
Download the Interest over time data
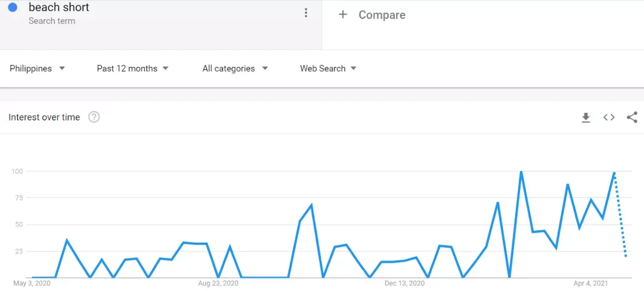coord(586,117)
